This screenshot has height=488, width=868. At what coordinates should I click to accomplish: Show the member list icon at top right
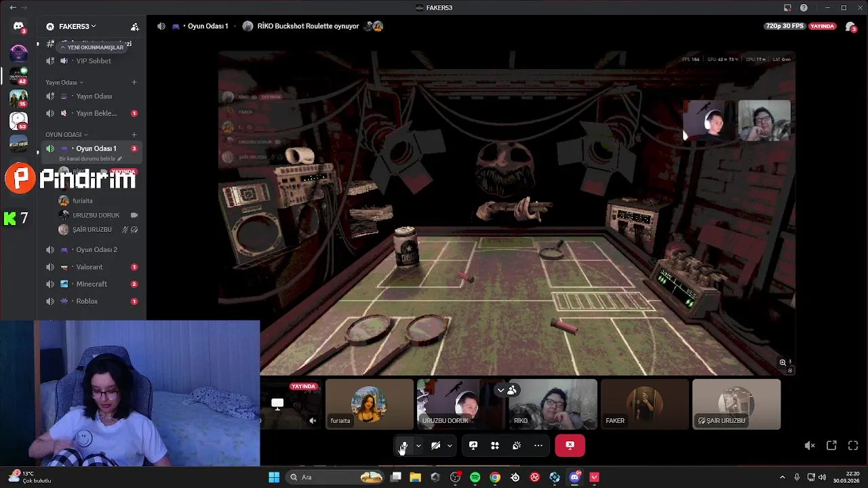coord(850,26)
